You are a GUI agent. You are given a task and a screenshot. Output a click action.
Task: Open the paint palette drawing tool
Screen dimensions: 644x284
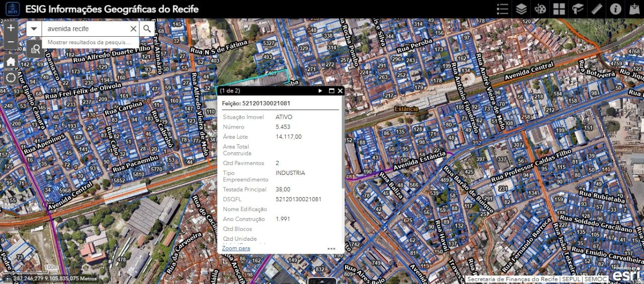(x=540, y=9)
